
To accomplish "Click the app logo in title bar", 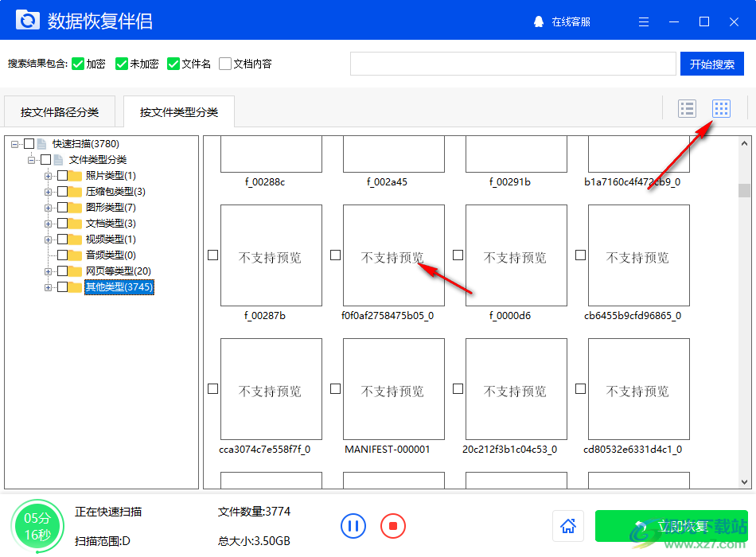I will point(28,21).
